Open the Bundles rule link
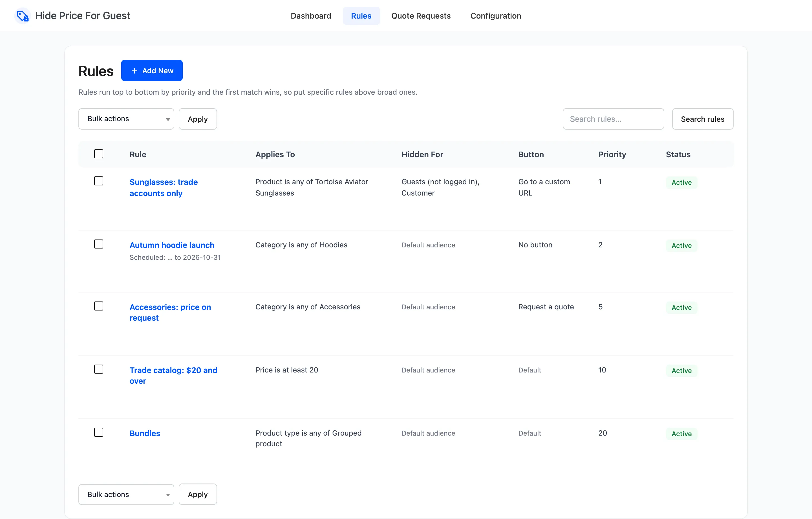The width and height of the screenshot is (812, 519). (x=145, y=433)
